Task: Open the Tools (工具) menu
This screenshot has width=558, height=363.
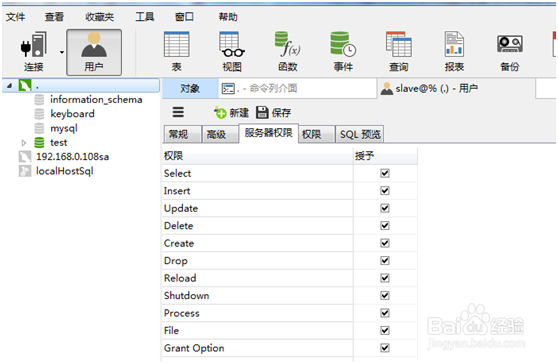Action: (x=144, y=17)
